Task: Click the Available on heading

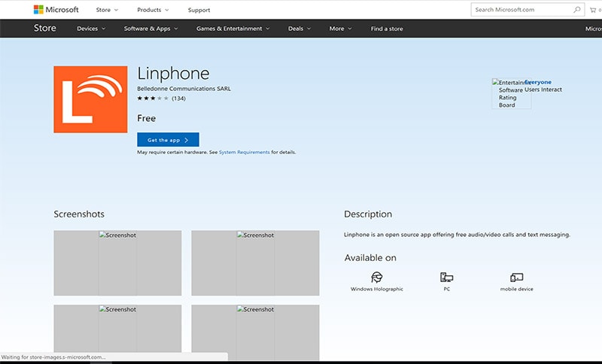Action: click(370, 258)
